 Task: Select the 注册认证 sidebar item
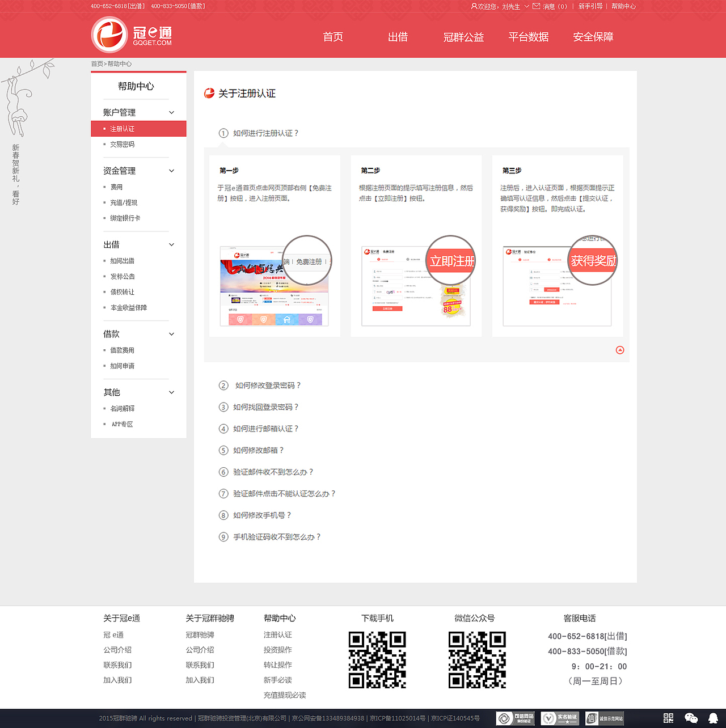(123, 129)
